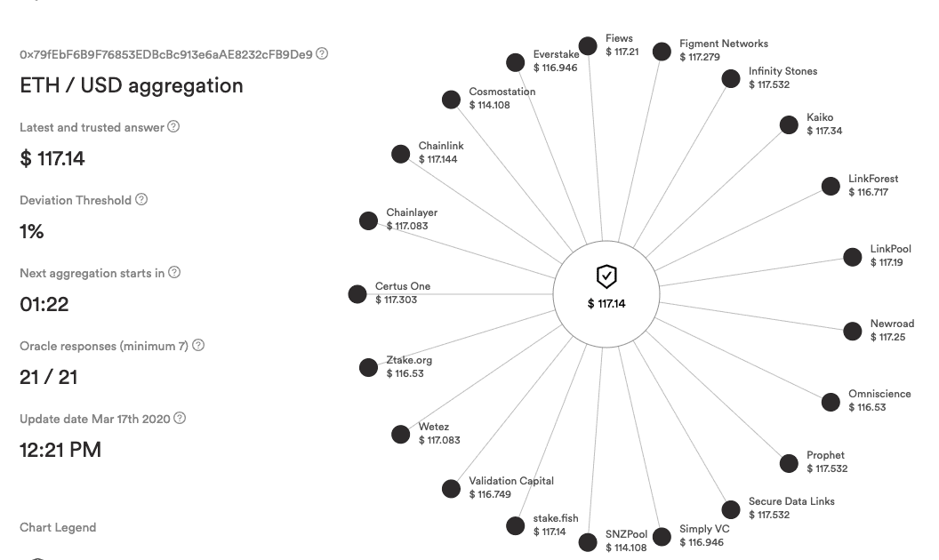The height and width of the screenshot is (560, 939).
Task: Click the Kaiko oracle node
Action: coord(790,125)
